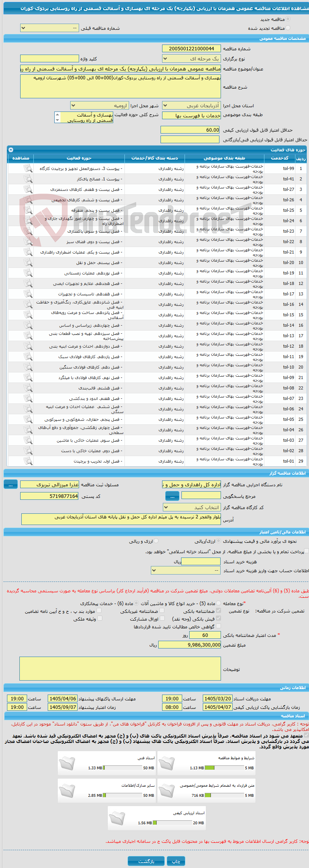Open view icon for row tol-23
This screenshot has height=868, width=309.
point(28,231)
